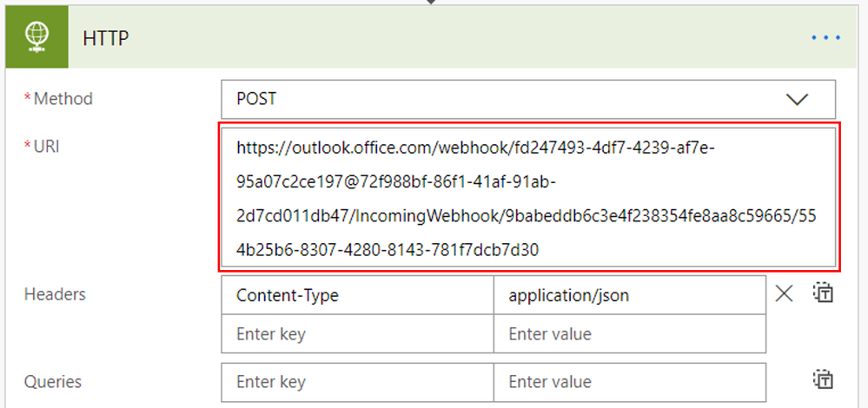Click the Queries label

(53, 381)
